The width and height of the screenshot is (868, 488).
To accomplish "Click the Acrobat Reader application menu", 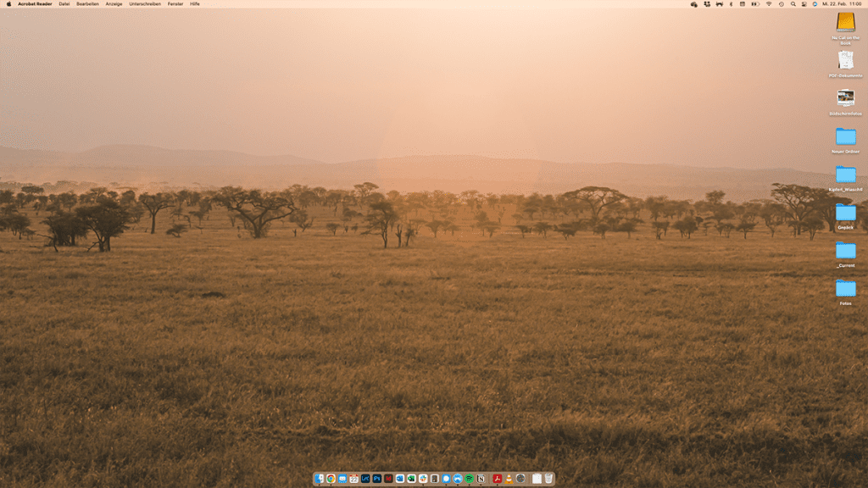I will point(35,3).
